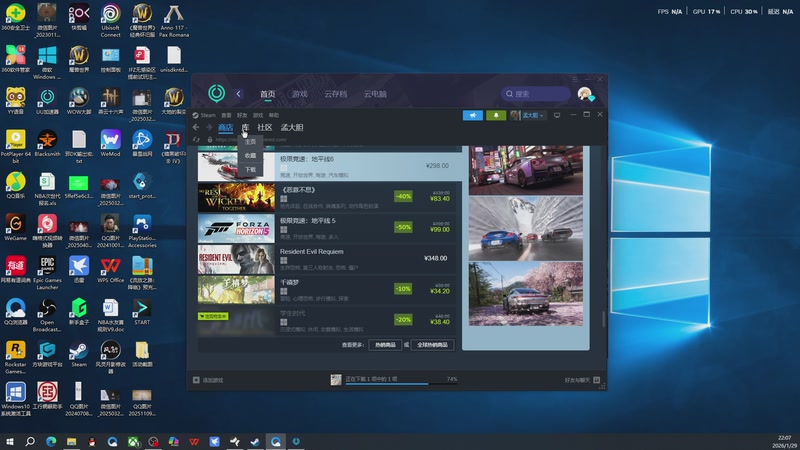800x450 pixels.
Task: Open Windows Start button
Action: click(x=9, y=441)
